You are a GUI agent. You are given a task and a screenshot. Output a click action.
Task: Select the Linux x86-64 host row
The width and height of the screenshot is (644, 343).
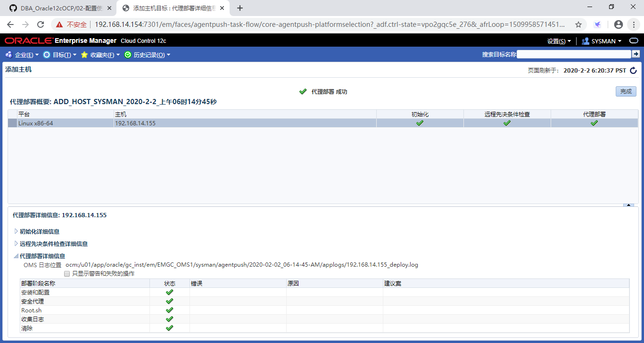point(323,123)
